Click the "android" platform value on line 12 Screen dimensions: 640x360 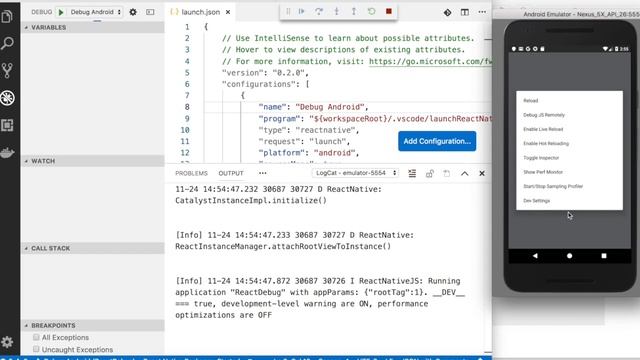click(334, 153)
